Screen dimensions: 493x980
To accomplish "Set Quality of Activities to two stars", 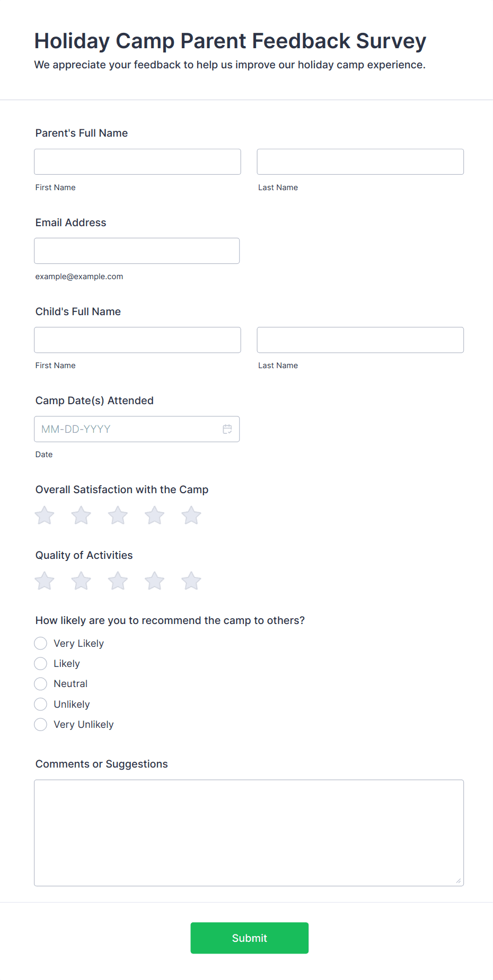I will [x=81, y=581].
